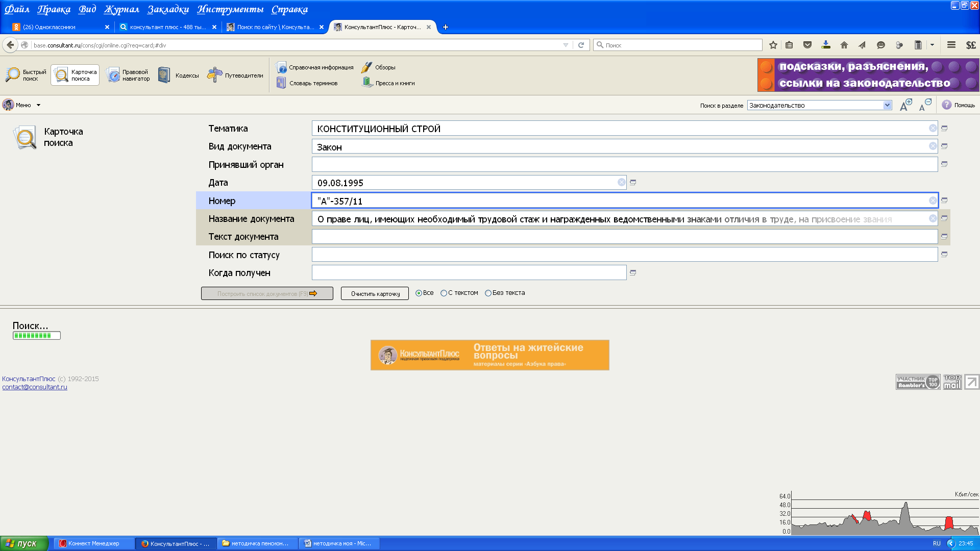Click the Когда получен input field
The width and height of the screenshot is (980, 551).
pyautogui.click(x=469, y=272)
